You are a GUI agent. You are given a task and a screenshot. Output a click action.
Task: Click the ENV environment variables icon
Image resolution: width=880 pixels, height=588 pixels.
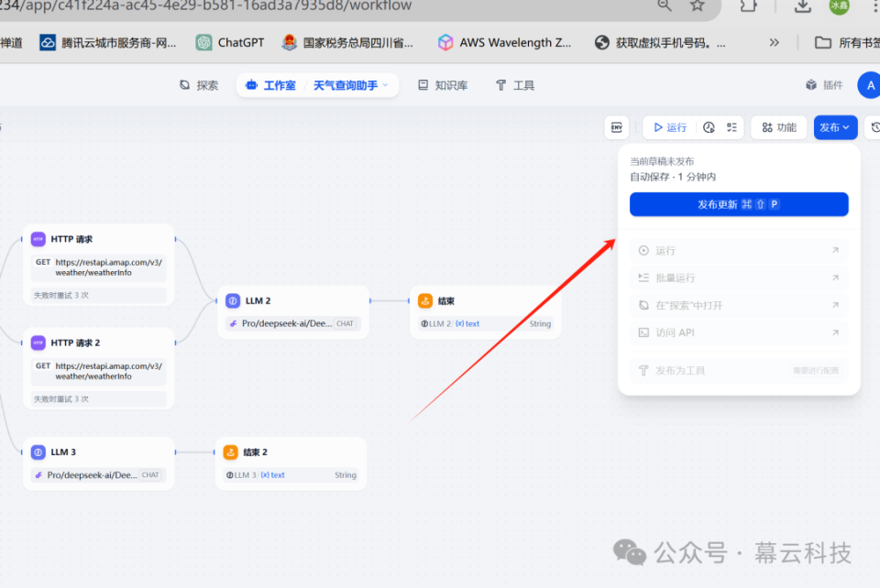(617, 127)
